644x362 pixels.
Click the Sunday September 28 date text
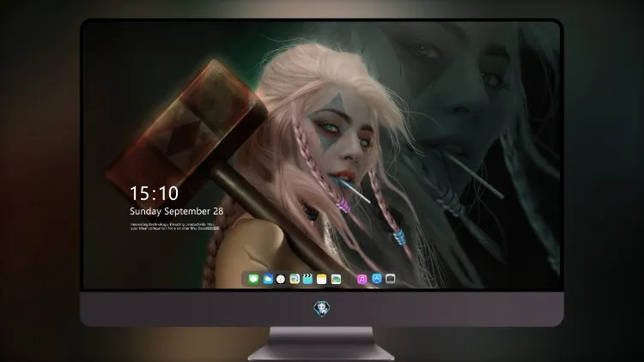pos(177,211)
